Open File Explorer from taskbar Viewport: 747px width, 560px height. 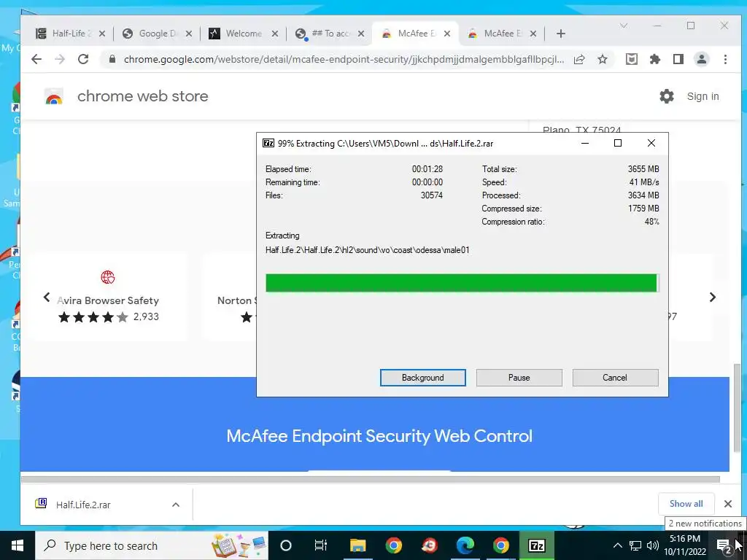357,545
